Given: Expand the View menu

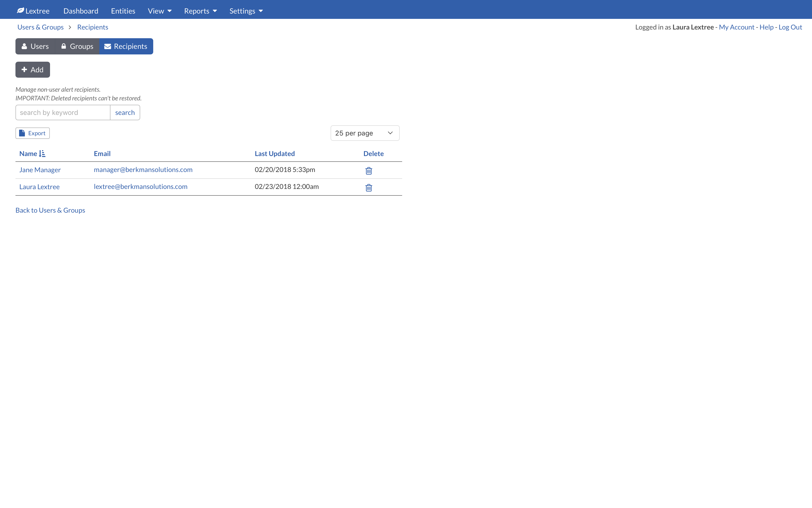Looking at the screenshot, I should [160, 11].
